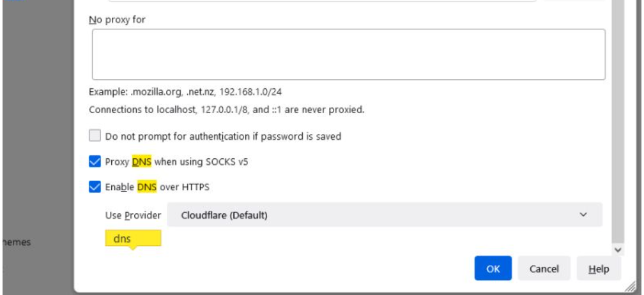Open the Use Provider combo box

pyautogui.click(x=383, y=215)
